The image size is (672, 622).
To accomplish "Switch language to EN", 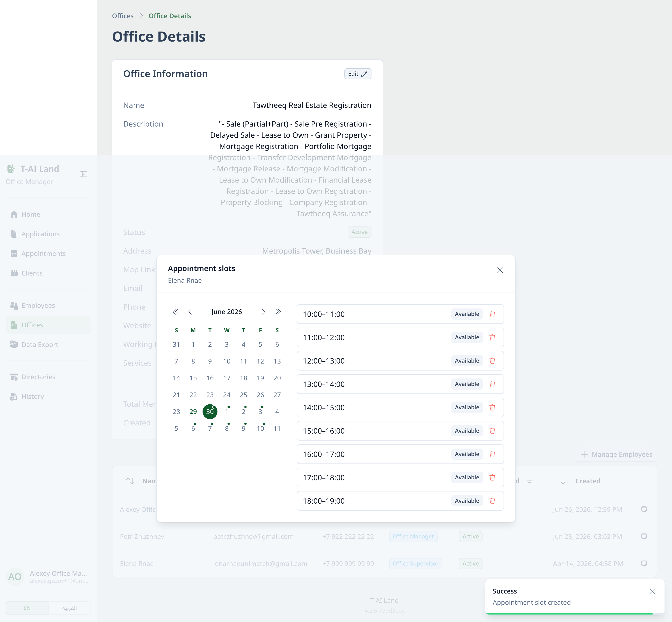I will (x=27, y=608).
